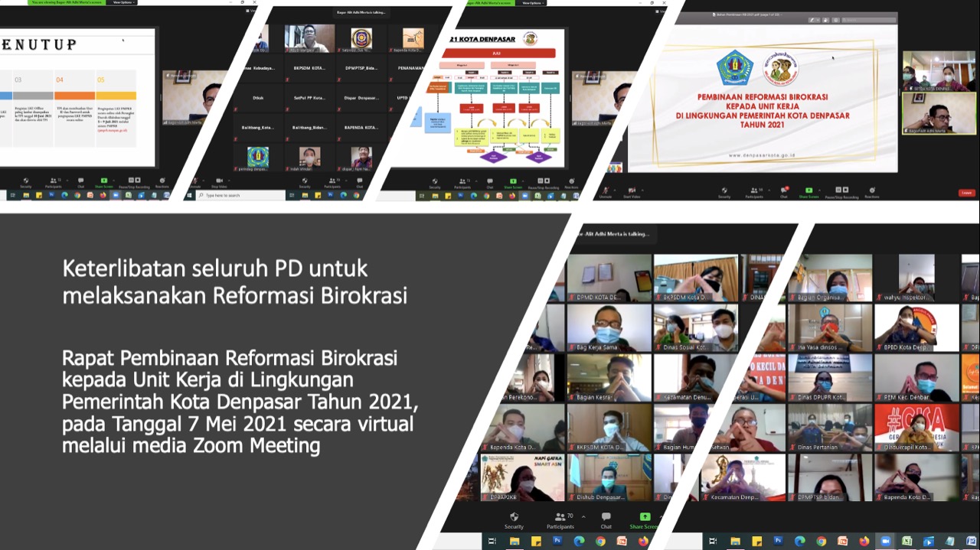The height and width of the screenshot is (550, 980).
Task: Click the Excel icon in the bottom-right taskbar
Action: [907, 542]
